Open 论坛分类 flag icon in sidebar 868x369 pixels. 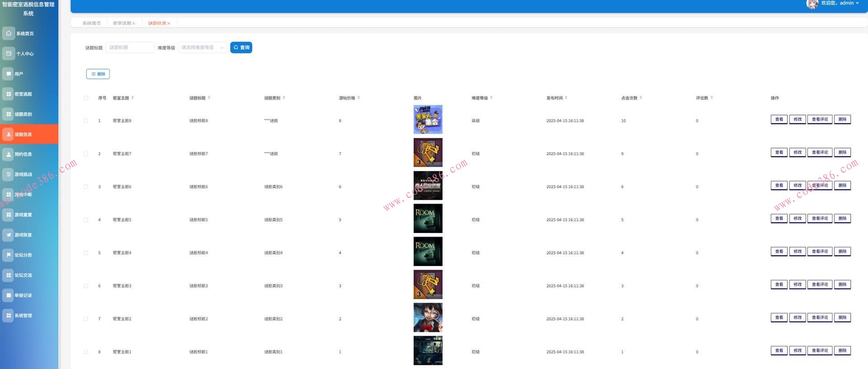click(8, 255)
